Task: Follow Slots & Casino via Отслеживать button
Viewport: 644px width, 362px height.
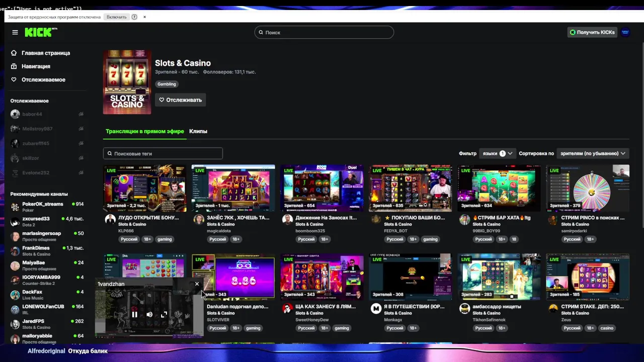Action: pos(180,100)
